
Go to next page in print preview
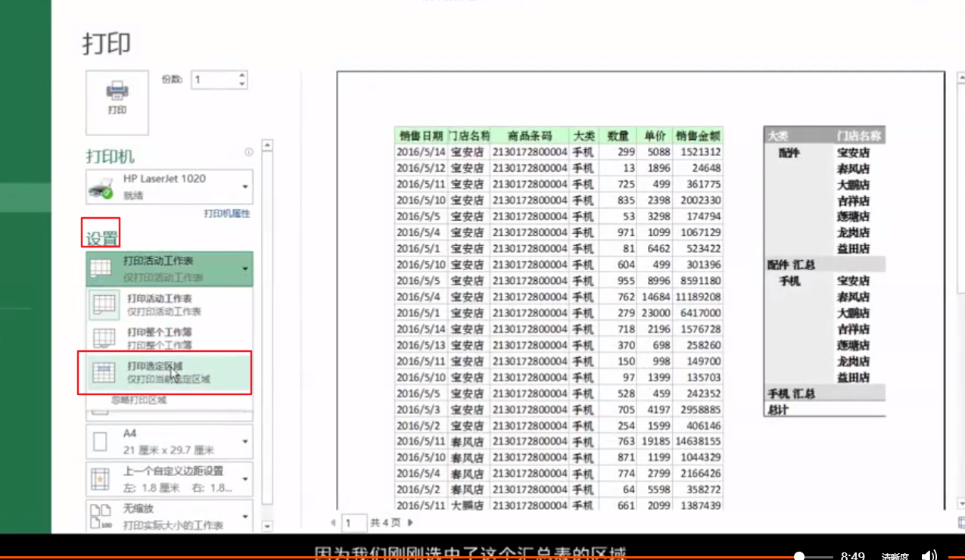click(x=410, y=522)
